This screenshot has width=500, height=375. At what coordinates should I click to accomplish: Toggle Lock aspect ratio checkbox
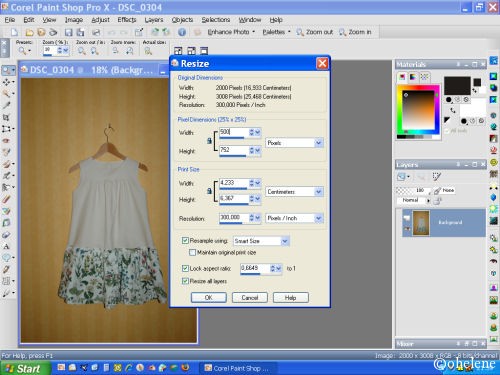pos(185,268)
